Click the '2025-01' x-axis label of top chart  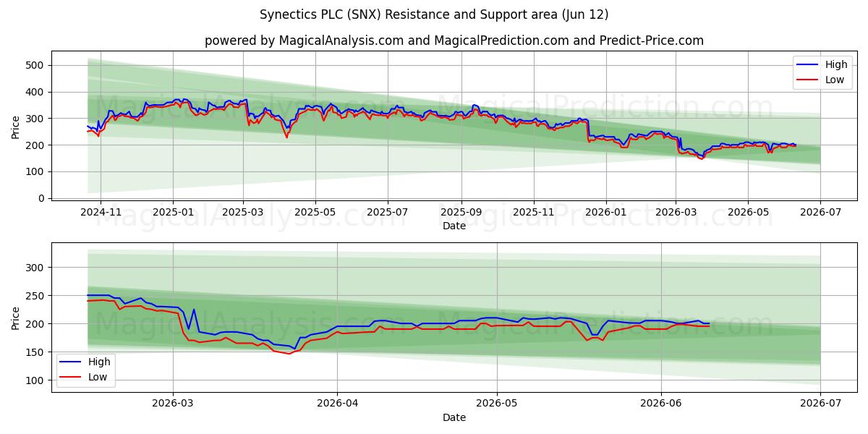[173, 213]
